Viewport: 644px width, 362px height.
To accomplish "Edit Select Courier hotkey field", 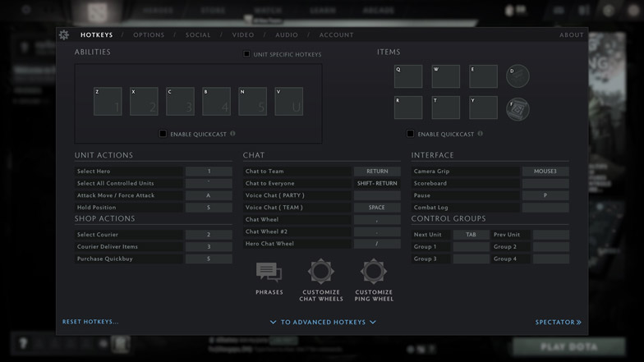I will [x=209, y=235].
